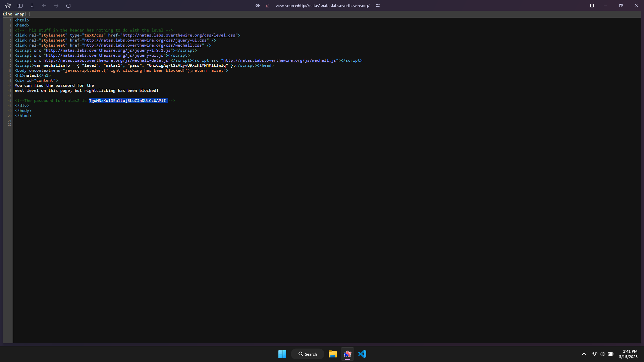The image size is (644, 362).
Task: Go back with the back arrow
Action: [x=44, y=6]
